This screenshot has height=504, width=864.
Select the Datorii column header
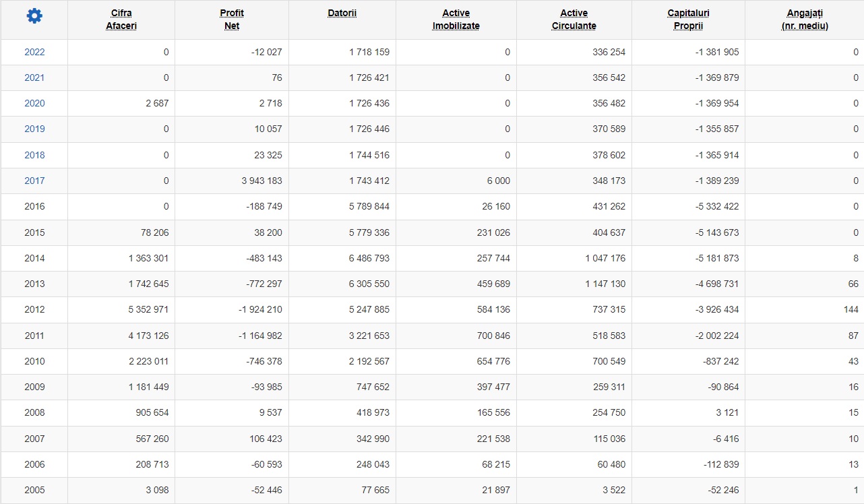pos(342,13)
